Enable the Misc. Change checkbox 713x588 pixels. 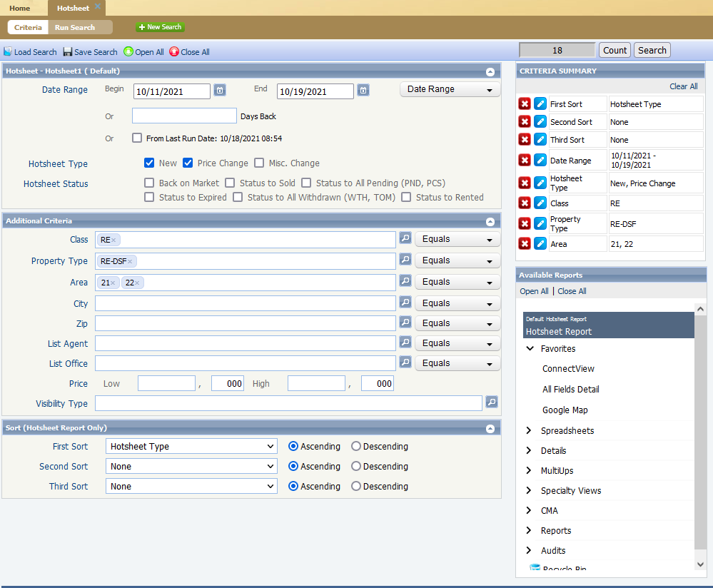tap(259, 163)
